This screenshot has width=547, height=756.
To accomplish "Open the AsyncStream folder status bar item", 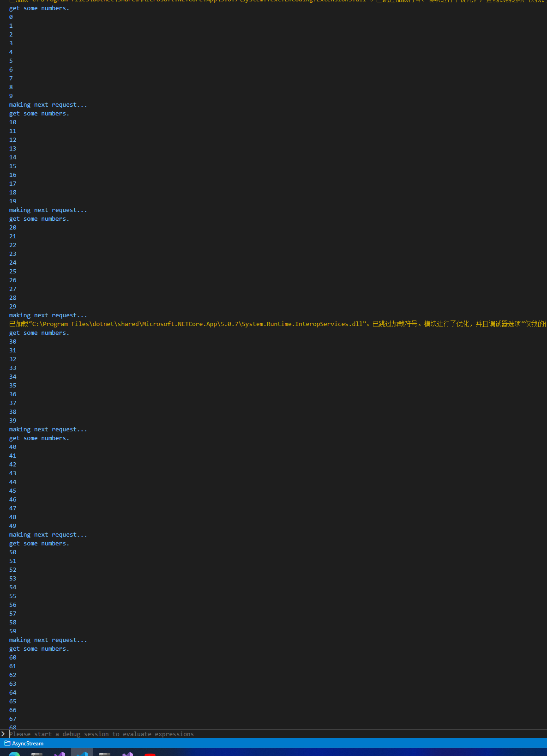I will pos(24,744).
